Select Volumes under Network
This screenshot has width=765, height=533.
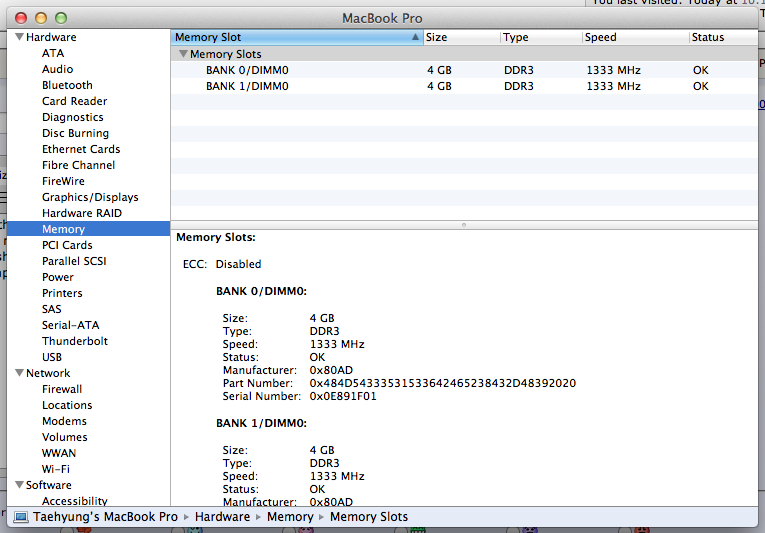pyautogui.click(x=65, y=437)
